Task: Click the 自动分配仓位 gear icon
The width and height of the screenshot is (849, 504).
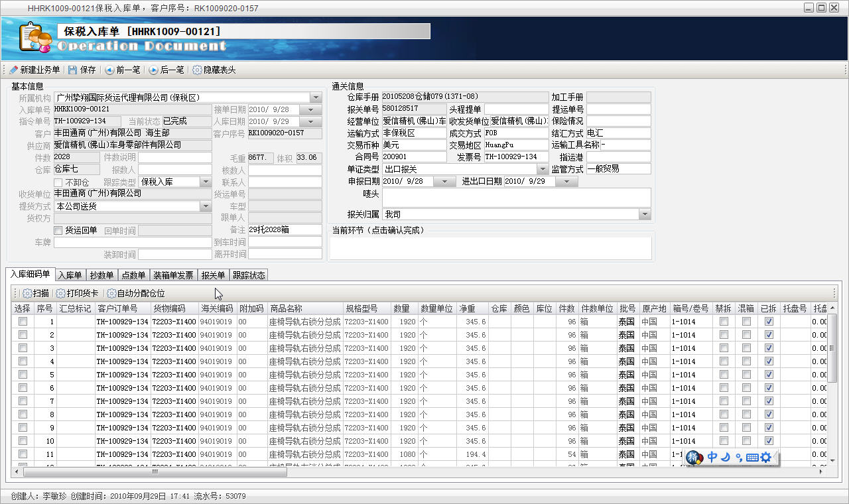Action: coord(111,293)
